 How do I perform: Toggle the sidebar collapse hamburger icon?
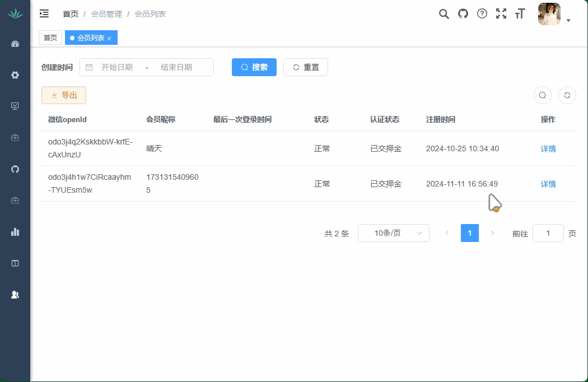[44, 14]
